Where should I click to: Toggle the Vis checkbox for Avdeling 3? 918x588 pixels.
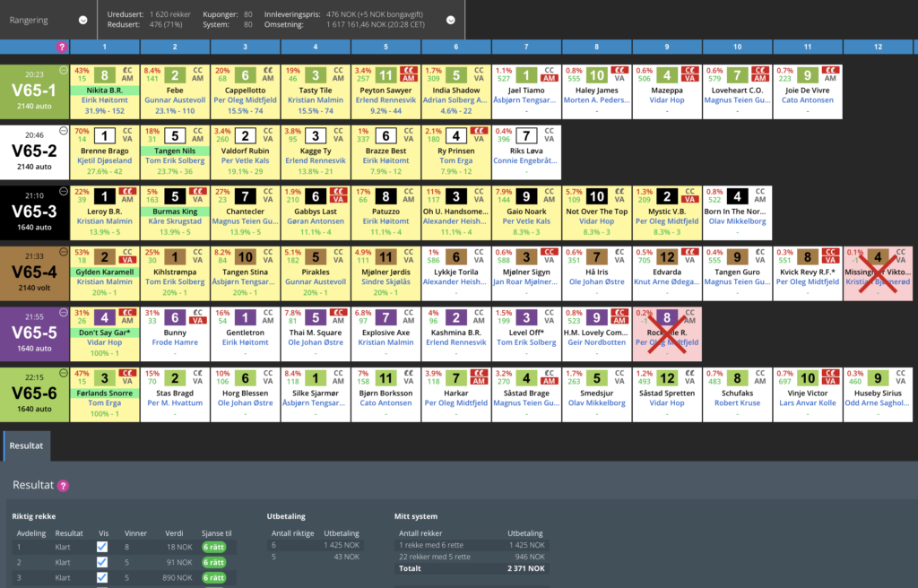click(x=102, y=577)
